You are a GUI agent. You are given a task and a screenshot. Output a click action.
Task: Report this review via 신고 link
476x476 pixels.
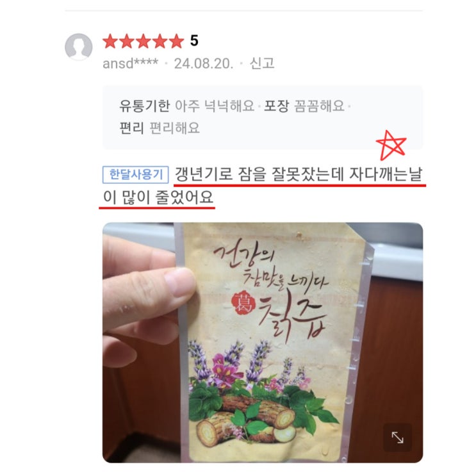[x=262, y=63]
